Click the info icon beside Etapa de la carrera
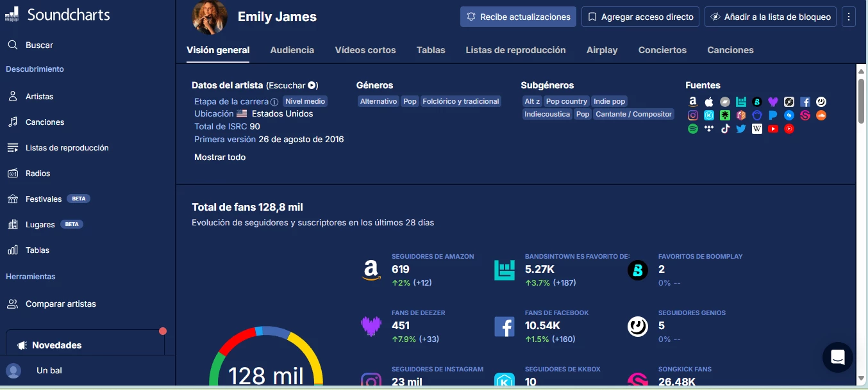 (x=274, y=102)
